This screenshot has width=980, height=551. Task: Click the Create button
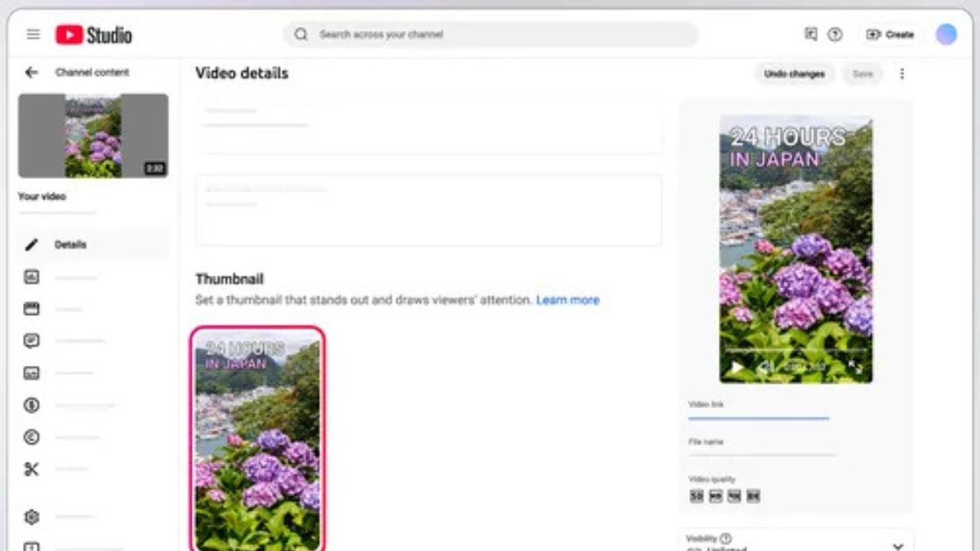click(891, 34)
